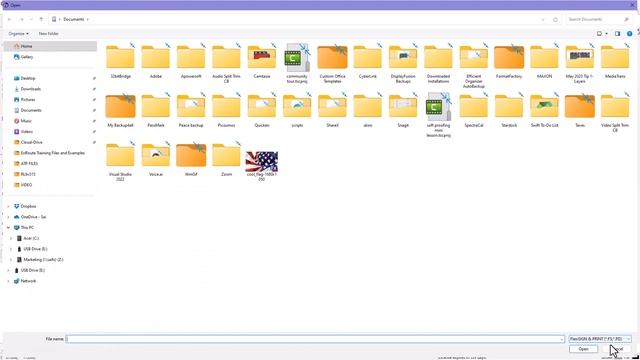Open the Swift To-Do List folder

(544, 110)
